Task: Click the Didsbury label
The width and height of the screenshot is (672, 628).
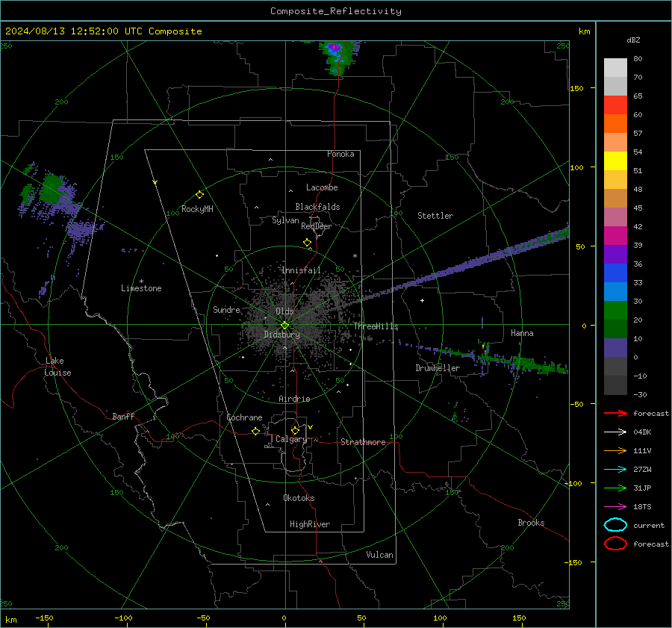Action: click(x=281, y=335)
